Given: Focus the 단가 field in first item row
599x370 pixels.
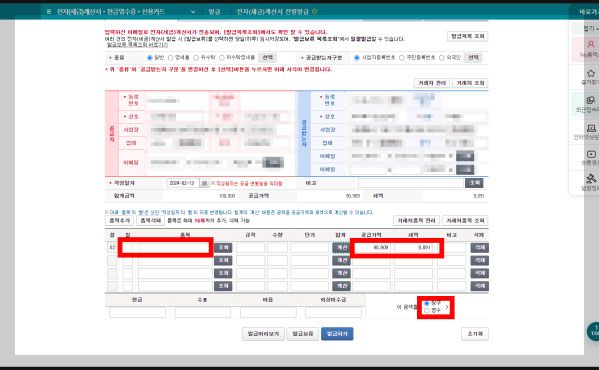Looking at the screenshot, I should click(309, 248).
